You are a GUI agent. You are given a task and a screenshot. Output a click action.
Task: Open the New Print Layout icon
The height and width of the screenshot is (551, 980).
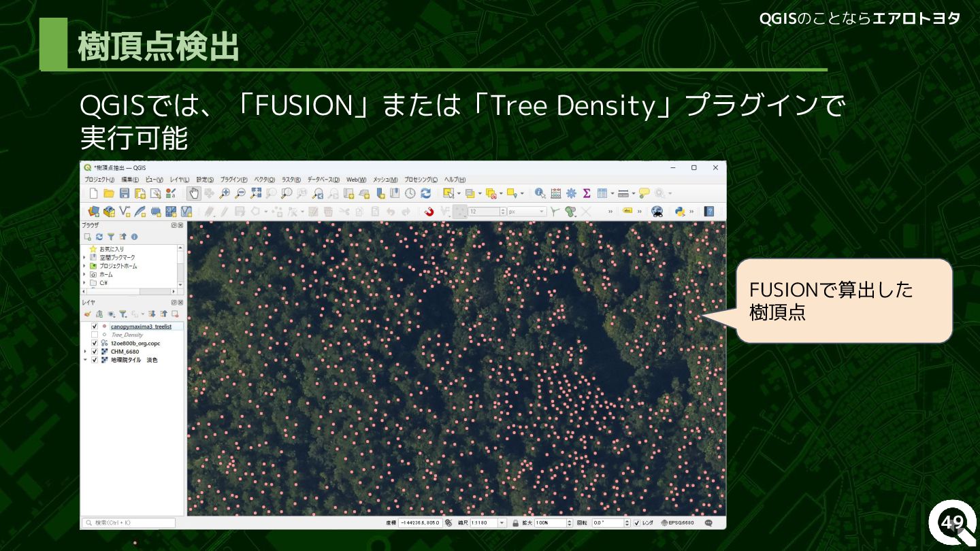pyautogui.click(x=140, y=194)
